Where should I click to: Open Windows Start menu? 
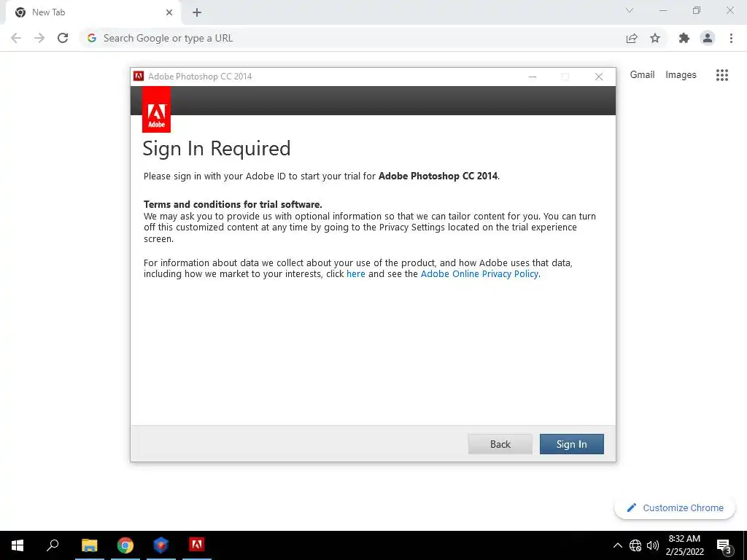tap(18, 545)
